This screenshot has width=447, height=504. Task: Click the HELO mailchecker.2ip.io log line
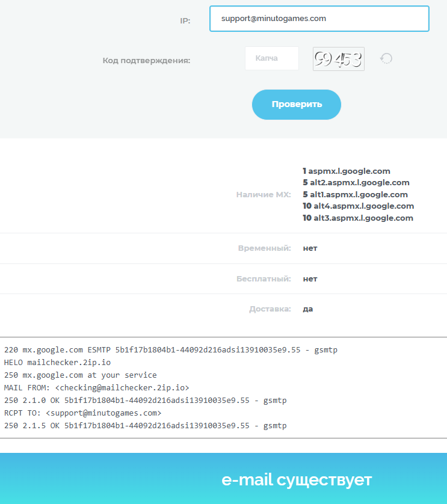coord(57,363)
